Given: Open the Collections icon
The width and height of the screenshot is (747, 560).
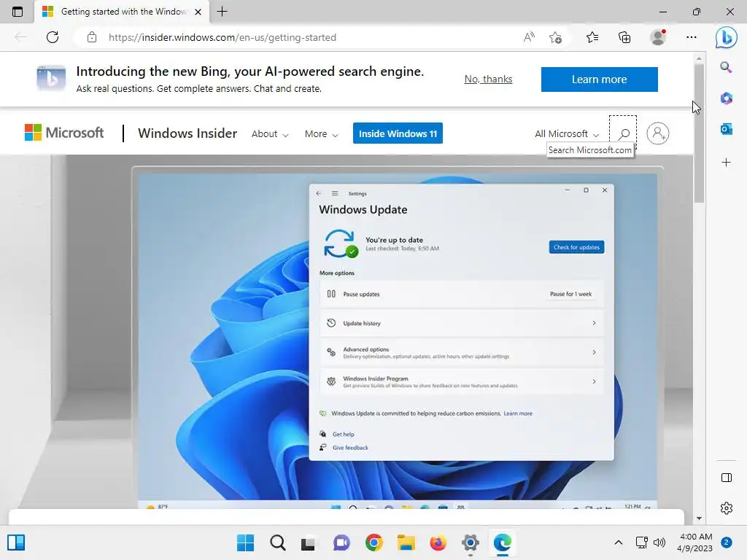Looking at the screenshot, I should click(x=624, y=37).
